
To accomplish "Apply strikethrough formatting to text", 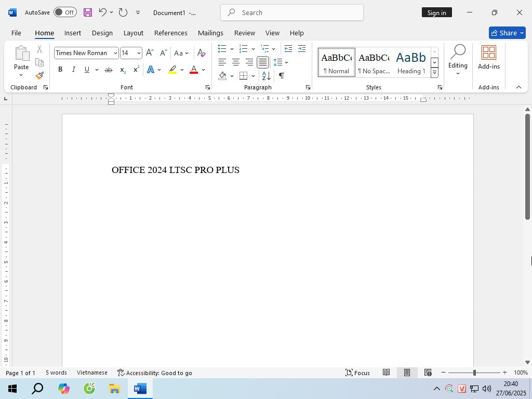I will (x=108, y=70).
